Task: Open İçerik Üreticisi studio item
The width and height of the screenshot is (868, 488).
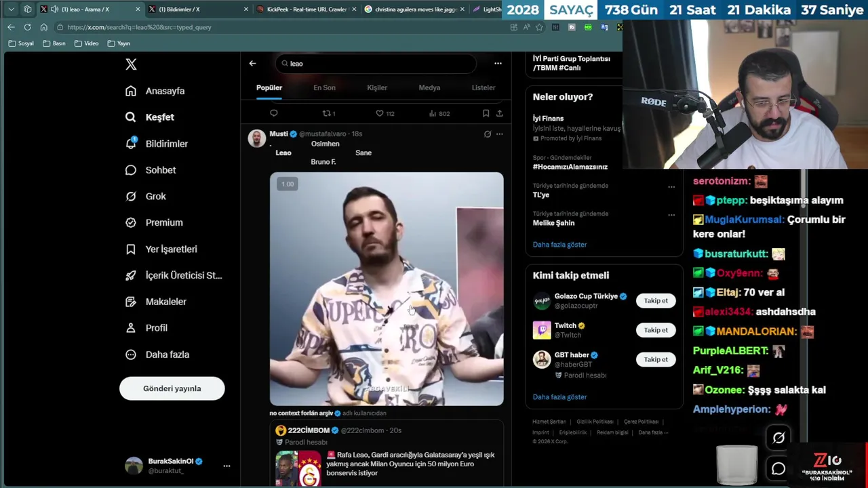Action: [174, 275]
